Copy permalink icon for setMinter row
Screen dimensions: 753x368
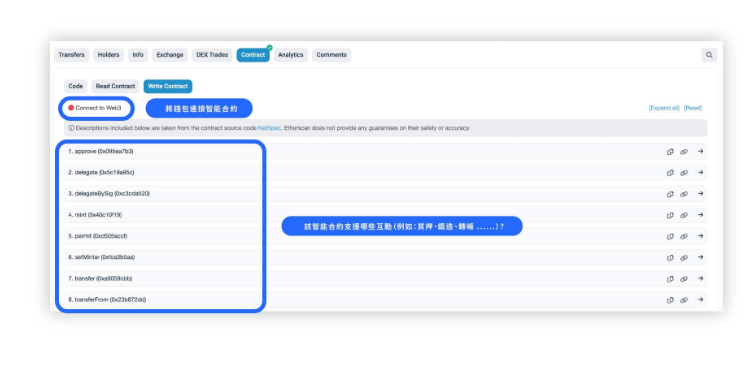[x=684, y=258]
